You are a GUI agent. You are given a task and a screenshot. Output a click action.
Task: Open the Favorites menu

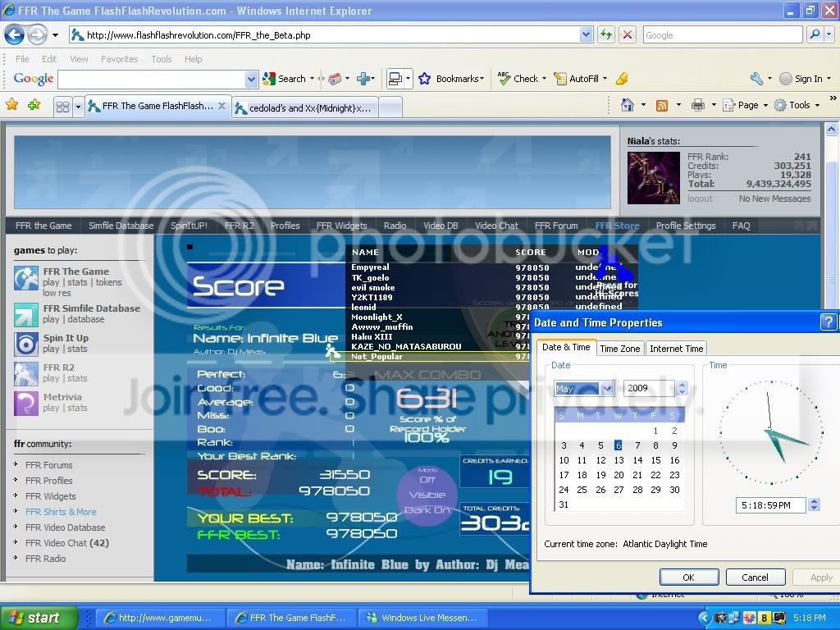coord(119,59)
